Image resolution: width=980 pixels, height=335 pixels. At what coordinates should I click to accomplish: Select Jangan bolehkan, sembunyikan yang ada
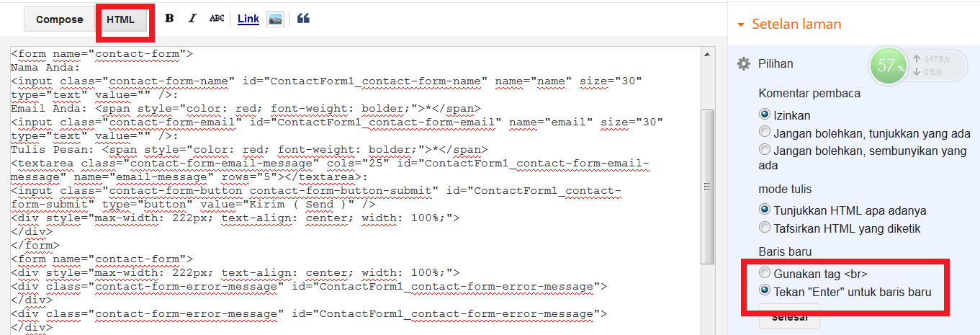[x=765, y=151]
